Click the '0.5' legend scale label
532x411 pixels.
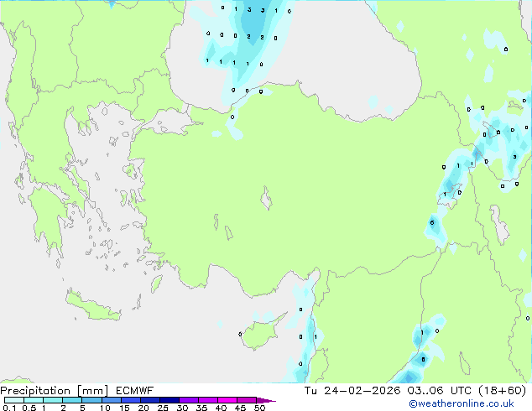click(29, 408)
